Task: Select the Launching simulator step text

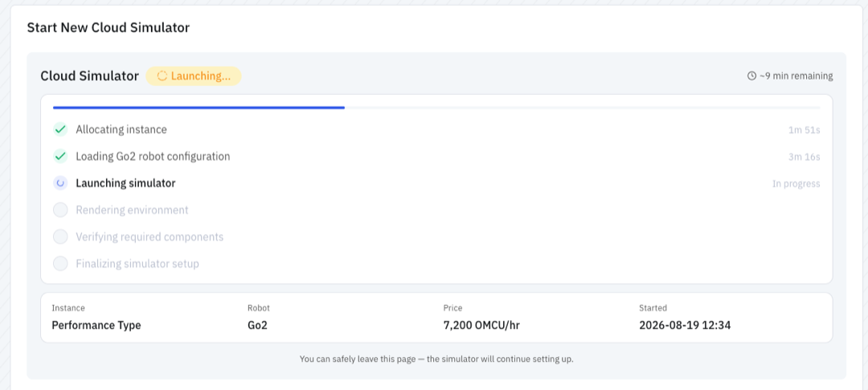Action: [x=125, y=183]
